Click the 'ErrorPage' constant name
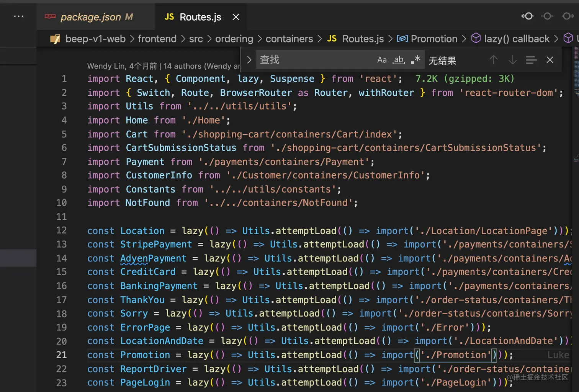 coord(145,328)
